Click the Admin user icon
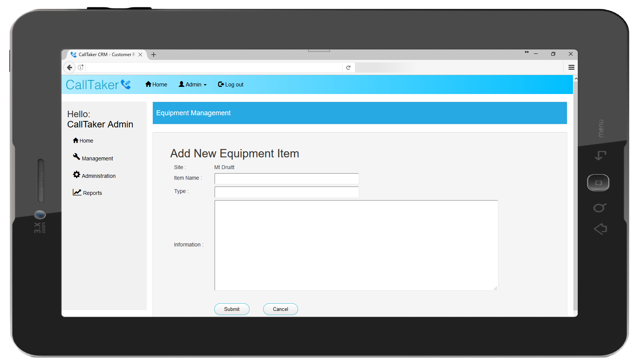The height and width of the screenshot is (364, 639). coord(182,84)
